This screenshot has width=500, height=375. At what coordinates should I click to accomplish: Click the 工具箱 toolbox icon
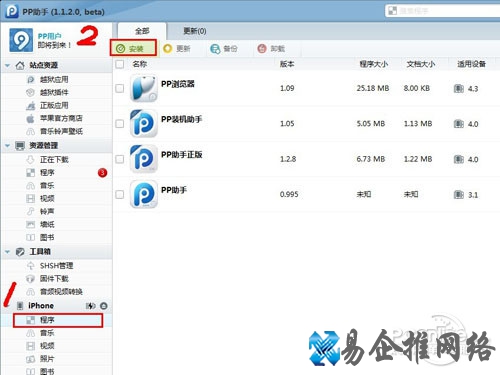point(20,252)
